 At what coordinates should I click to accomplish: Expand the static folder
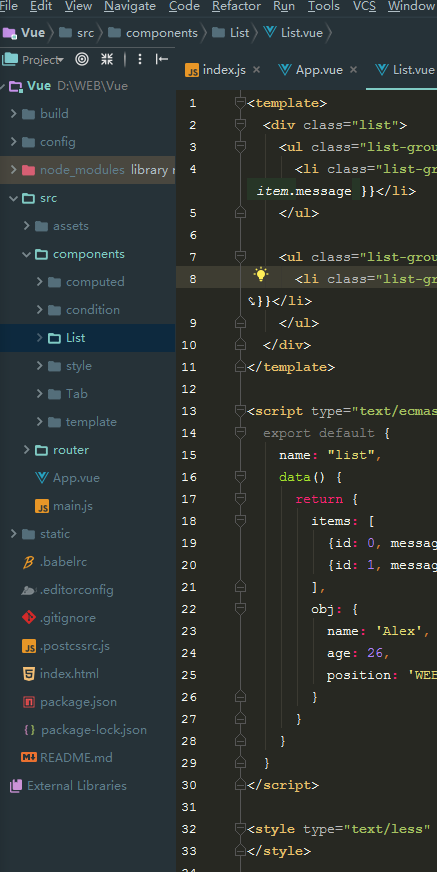pyautogui.click(x=14, y=534)
